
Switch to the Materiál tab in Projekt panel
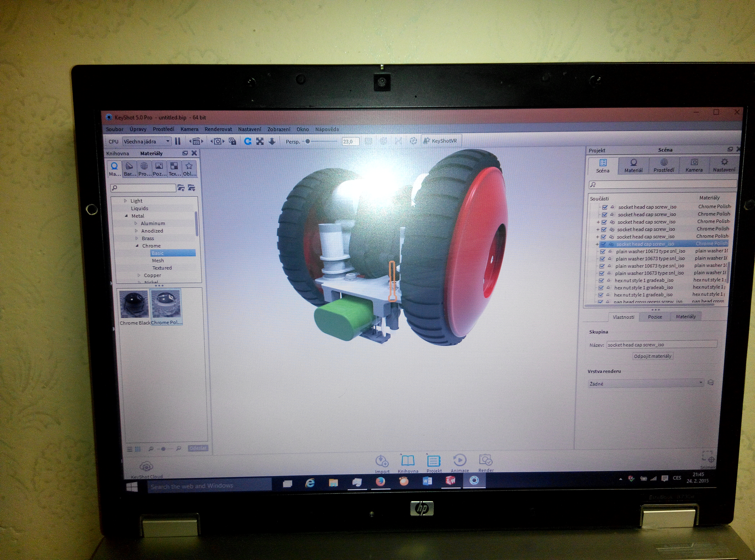point(633,166)
